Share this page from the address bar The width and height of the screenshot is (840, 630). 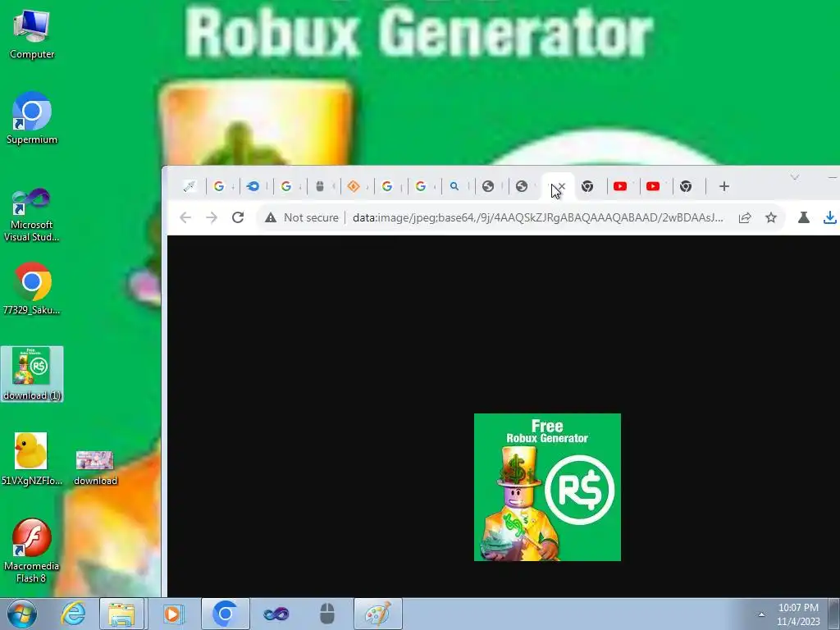[745, 217]
